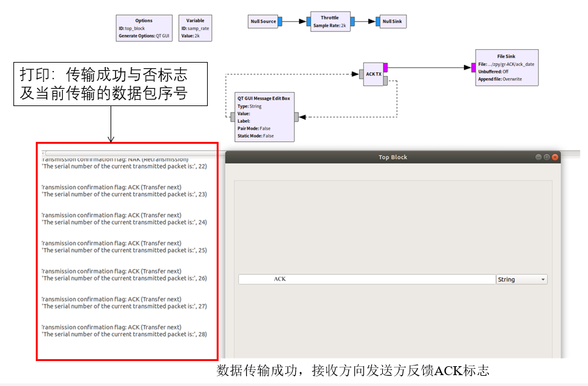Viewport: 588px width, 386px height.
Task: Click the ACK message text field
Action: pyautogui.click(x=367, y=279)
